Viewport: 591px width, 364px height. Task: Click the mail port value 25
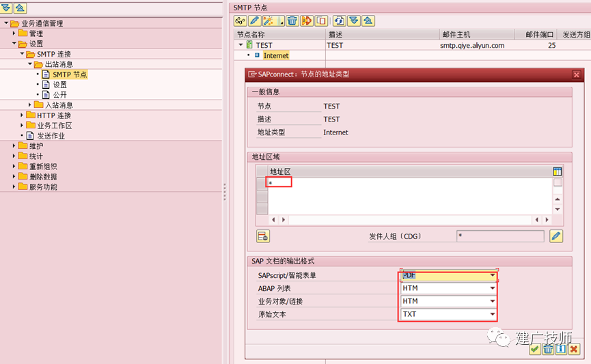(x=552, y=45)
